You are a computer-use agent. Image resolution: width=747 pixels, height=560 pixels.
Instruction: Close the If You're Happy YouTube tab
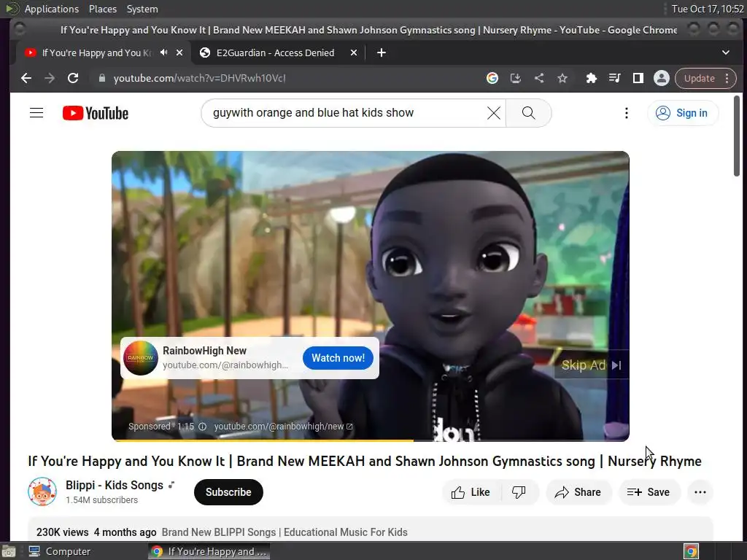click(179, 52)
